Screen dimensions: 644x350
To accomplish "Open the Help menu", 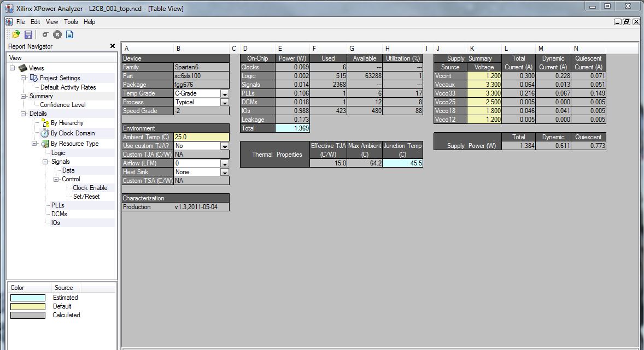I will click(90, 22).
